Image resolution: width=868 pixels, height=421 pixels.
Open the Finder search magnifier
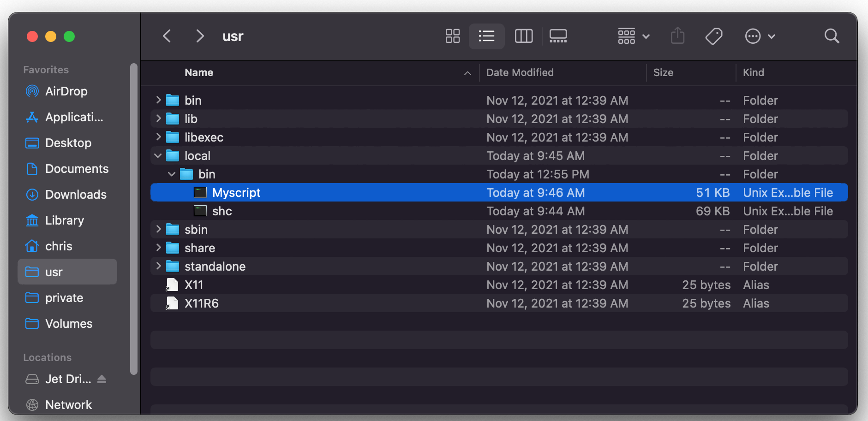(832, 36)
